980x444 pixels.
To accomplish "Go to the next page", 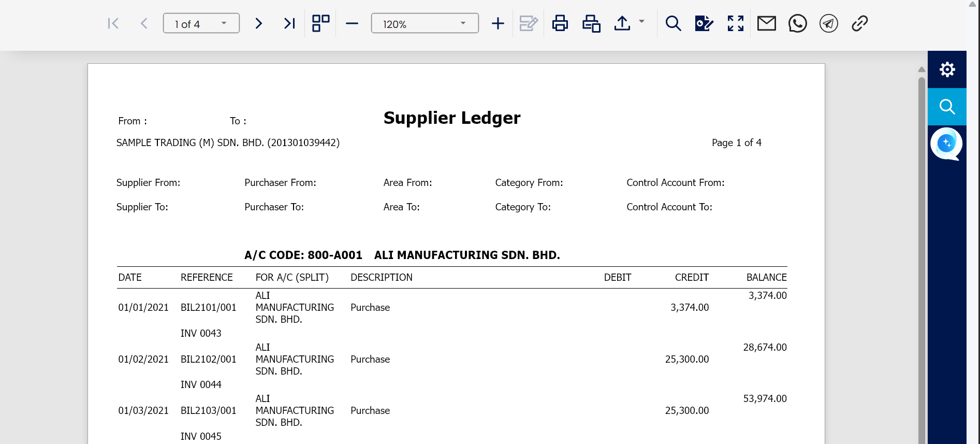I will (259, 23).
